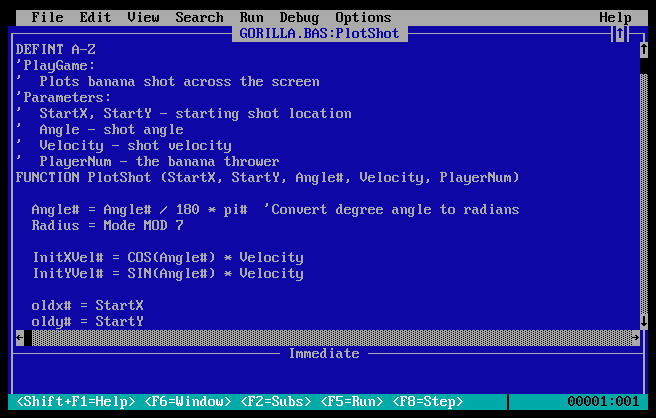Click the 'Plots banana shot across the screen' comment

click(179, 82)
